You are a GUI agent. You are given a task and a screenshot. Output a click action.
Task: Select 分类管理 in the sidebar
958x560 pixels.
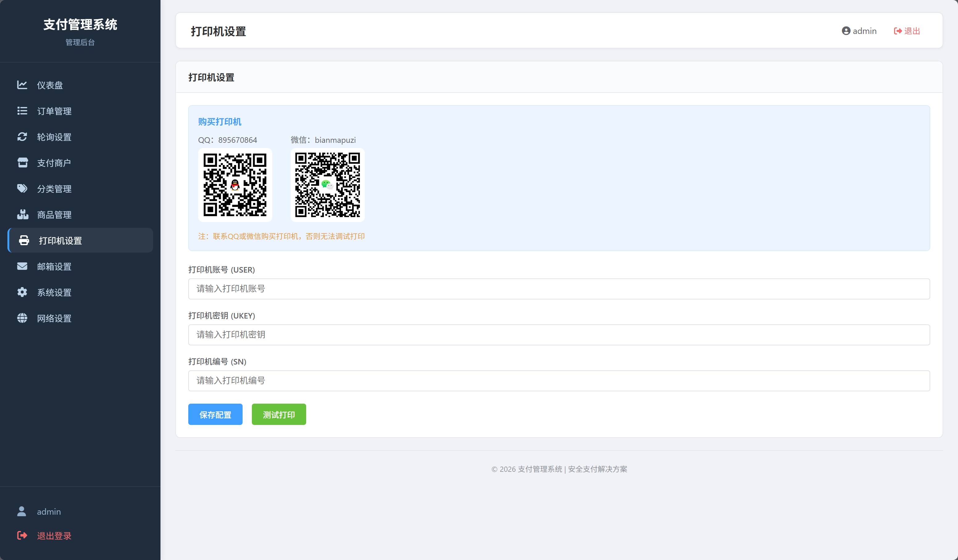80,188
